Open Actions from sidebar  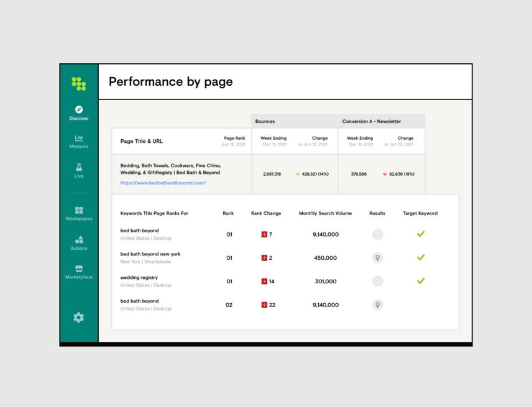pyautogui.click(x=79, y=243)
